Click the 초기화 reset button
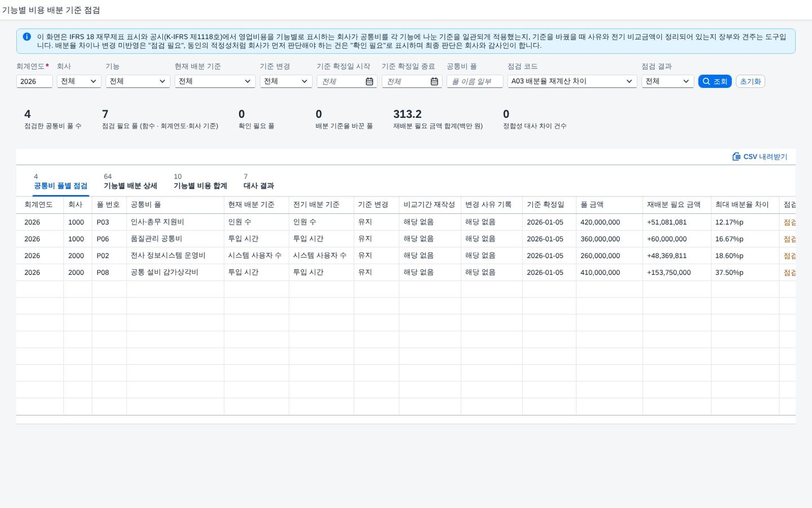812x508 pixels. [x=750, y=81]
